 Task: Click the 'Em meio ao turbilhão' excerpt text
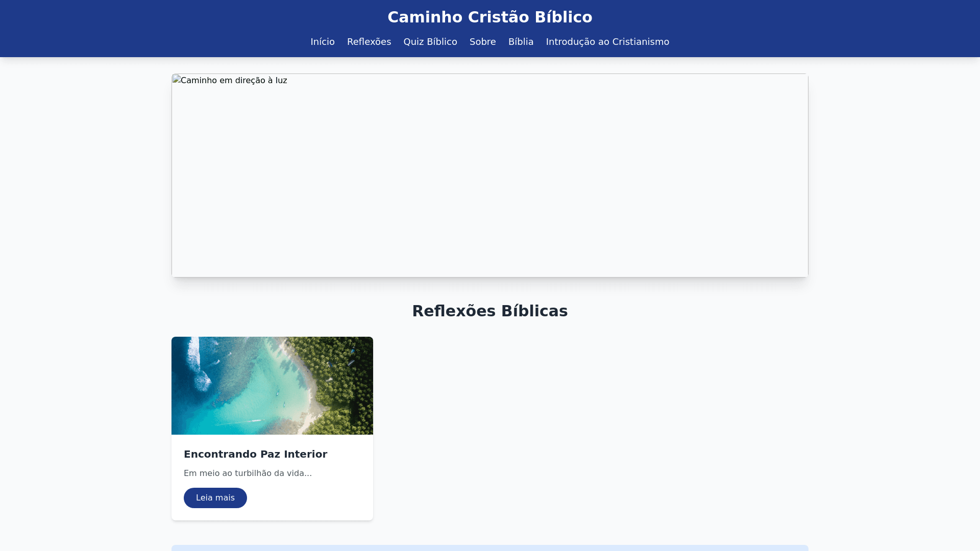point(248,473)
